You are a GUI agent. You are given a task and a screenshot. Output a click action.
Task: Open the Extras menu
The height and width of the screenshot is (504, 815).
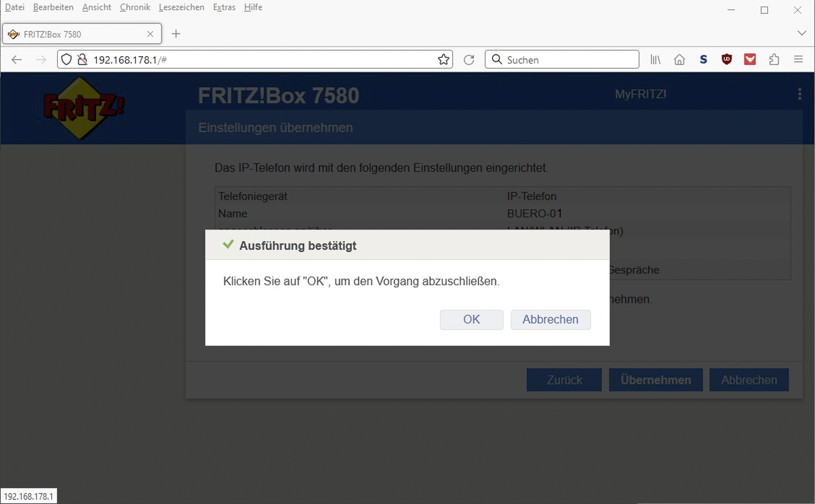224,7
